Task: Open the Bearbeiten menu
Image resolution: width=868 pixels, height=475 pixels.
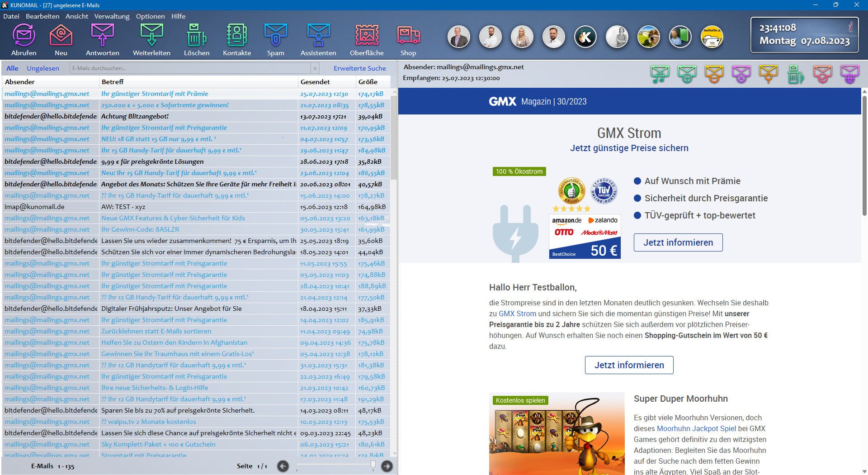Action: tap(42, 16)
